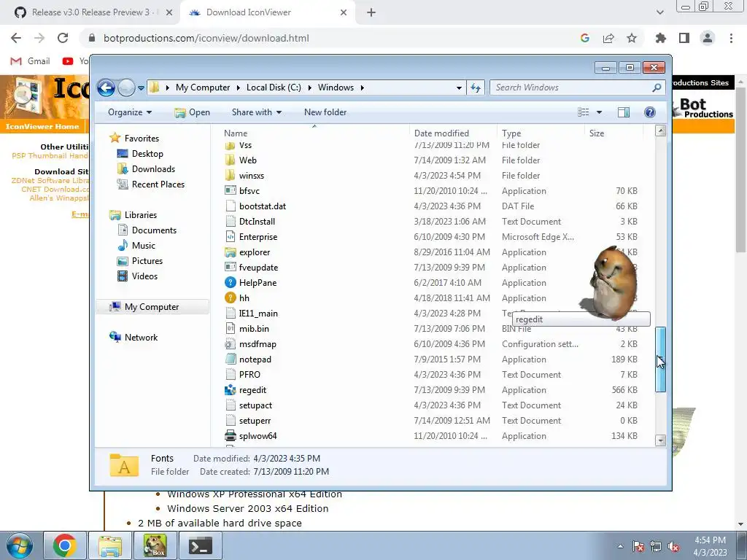
Task: Click the file list scroll up arrow
Action: coord(660,131)
